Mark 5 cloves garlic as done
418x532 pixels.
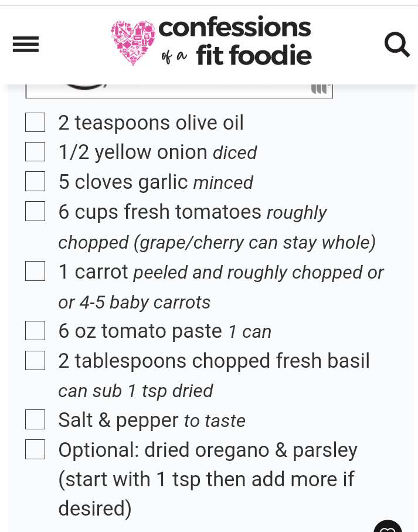[x=35, y=182]
